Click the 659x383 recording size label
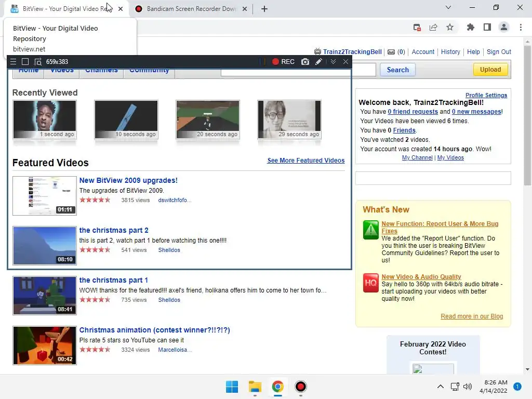The width and height of the screenshot is (532, 399). (57, 62)
